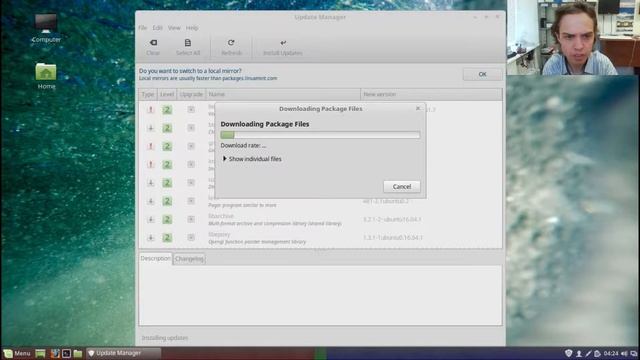Open the Edit menu
This screenshot has height=360, width=640.
coord(158,28)
